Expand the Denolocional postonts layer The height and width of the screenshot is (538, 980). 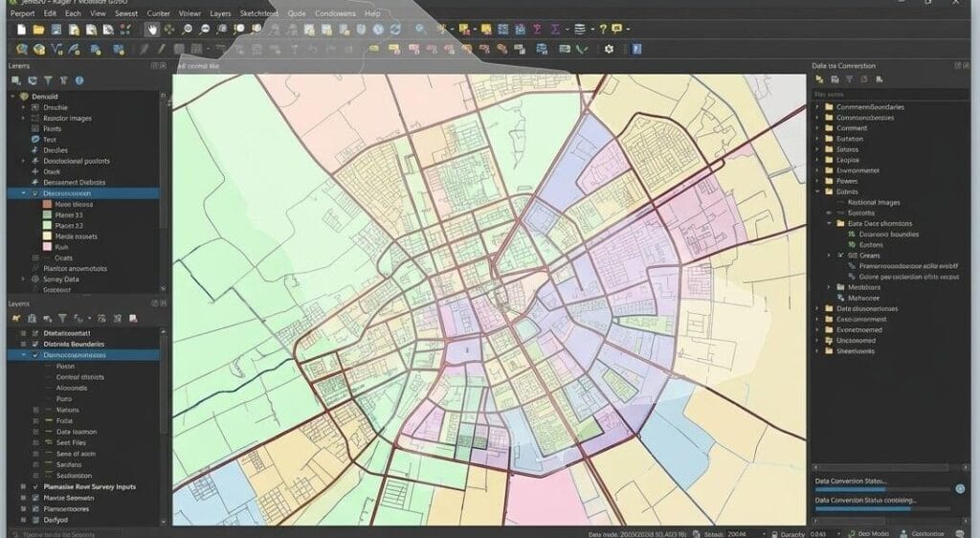[24, 161]
